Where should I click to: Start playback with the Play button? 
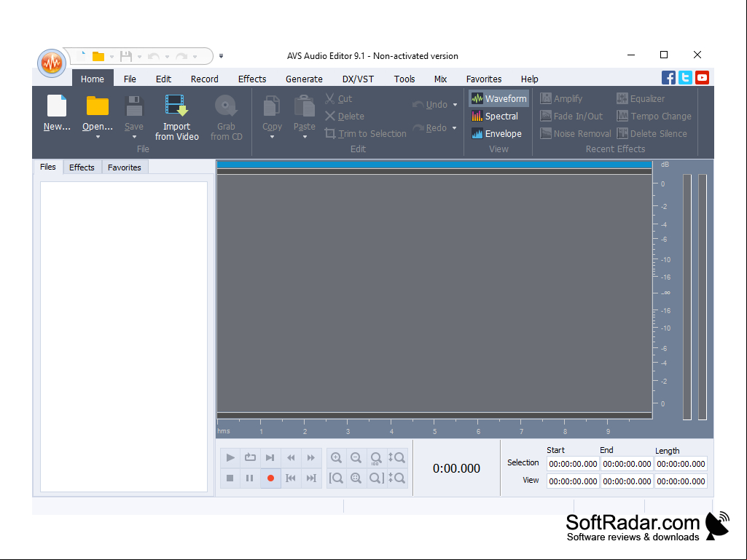click(230, 457)
